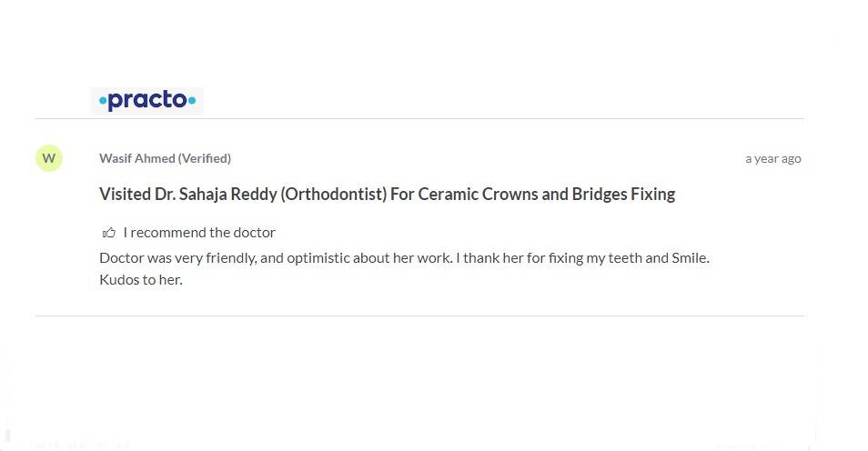Click the 'Doctor was very friendly' review line
Viewport: 868px width, 451px height.
point(177,257)
